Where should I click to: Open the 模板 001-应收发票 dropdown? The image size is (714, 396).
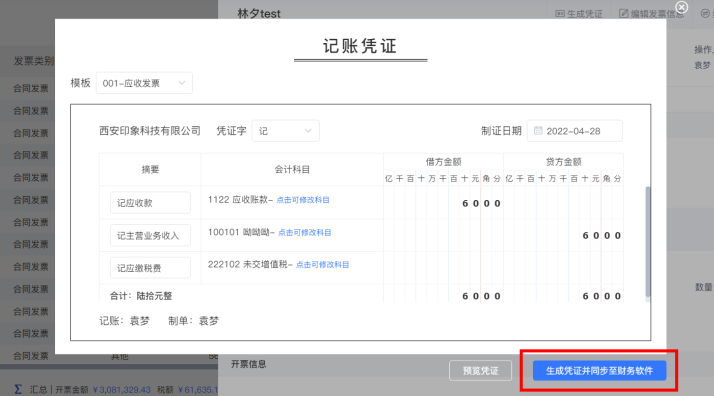tap(144, 83)
